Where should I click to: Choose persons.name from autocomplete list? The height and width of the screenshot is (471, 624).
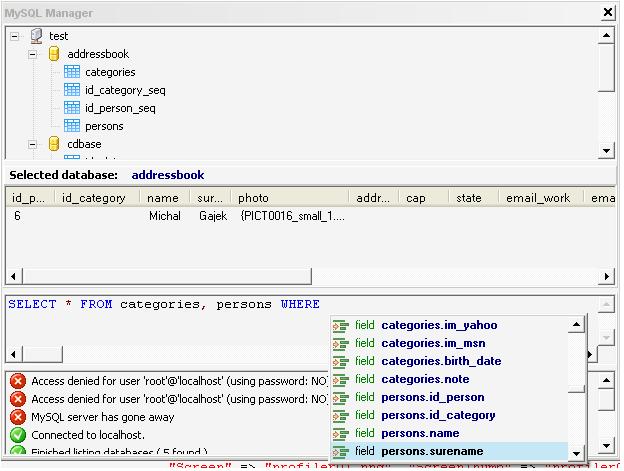coord(450,433)
